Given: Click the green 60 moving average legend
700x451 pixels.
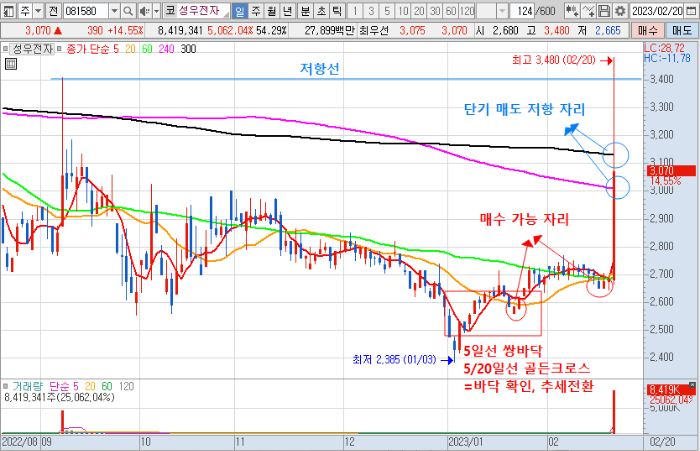Looking at the screenshot, I should click(x=147, y=49).
